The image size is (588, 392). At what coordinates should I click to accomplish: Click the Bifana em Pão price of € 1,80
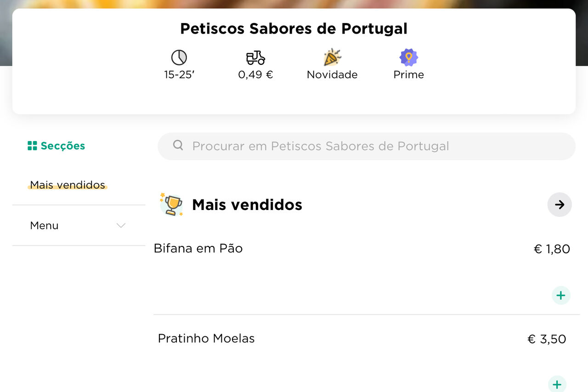[x=552, y=249]
